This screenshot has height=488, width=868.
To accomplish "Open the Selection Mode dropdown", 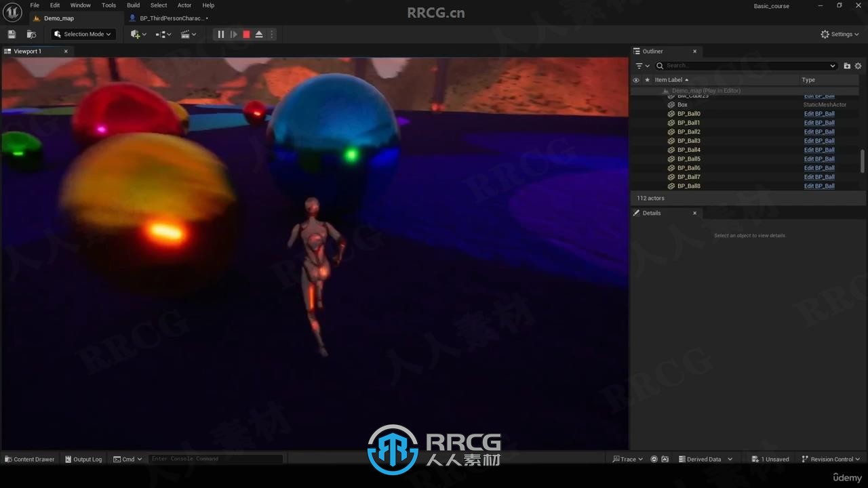I will pyautogui.click(x=83, y=34).
